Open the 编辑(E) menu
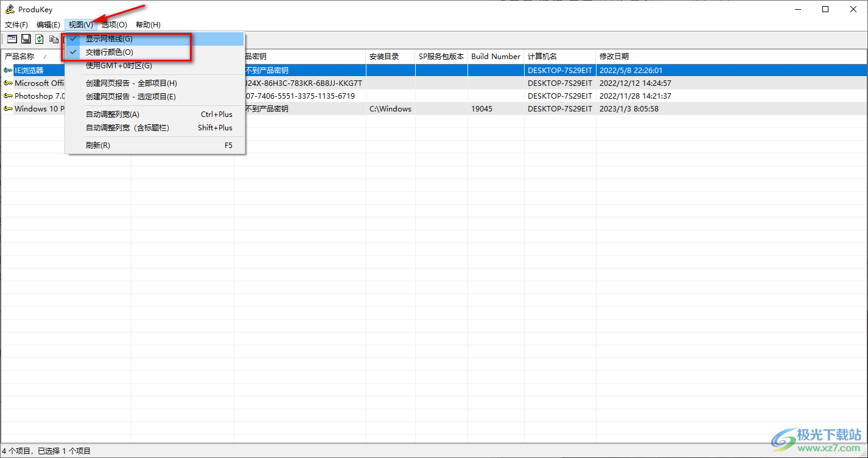 48,25
